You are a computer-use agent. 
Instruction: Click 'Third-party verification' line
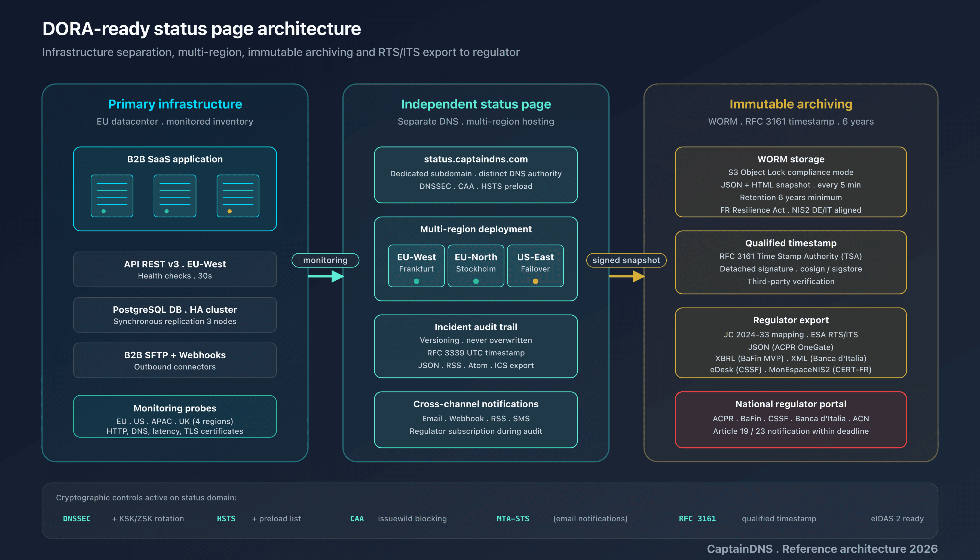click(x=791, y=282)
